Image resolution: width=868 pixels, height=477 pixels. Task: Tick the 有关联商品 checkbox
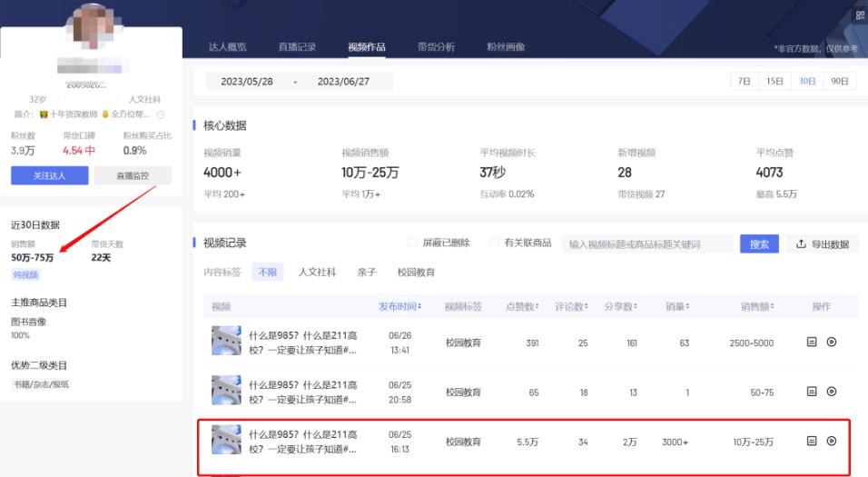[x=494, y=243]
